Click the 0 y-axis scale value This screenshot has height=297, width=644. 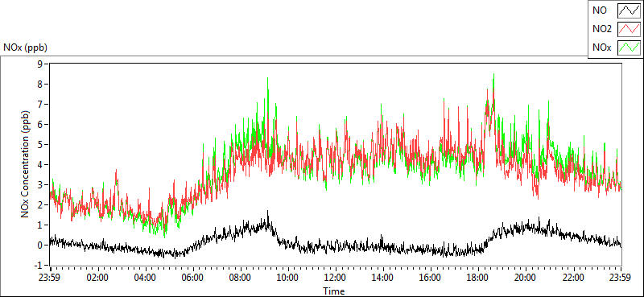(x=40, y=245)
